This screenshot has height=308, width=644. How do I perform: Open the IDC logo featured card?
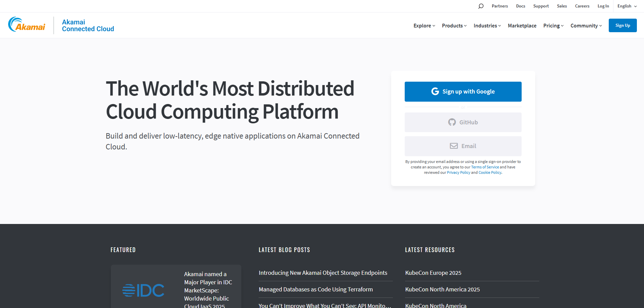click(x=143, y=290)
